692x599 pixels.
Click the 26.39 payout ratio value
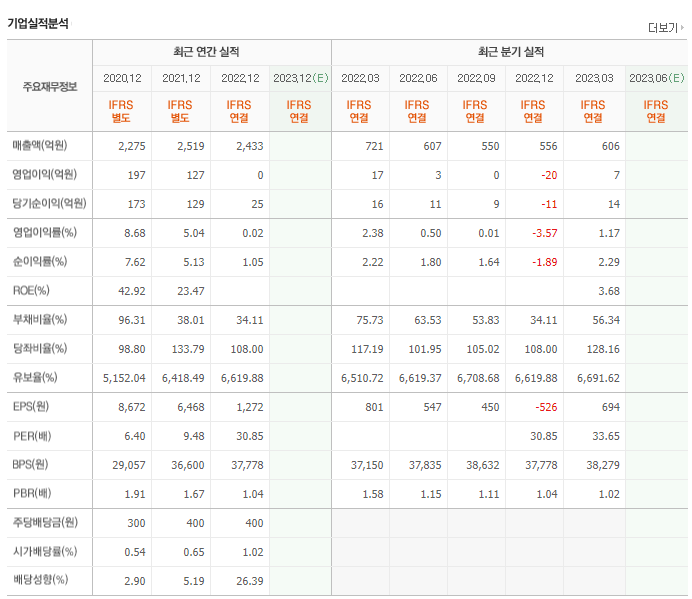[250, 581]
